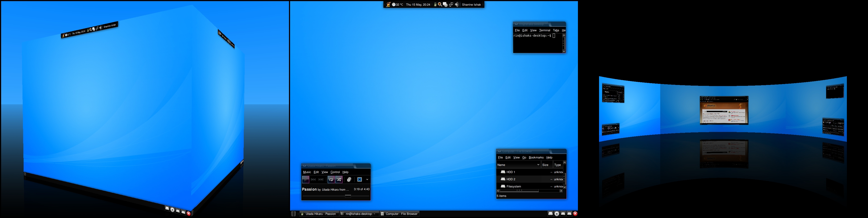
Task: Open the CD disc icon in music toolbar
Action: (349, 180)
